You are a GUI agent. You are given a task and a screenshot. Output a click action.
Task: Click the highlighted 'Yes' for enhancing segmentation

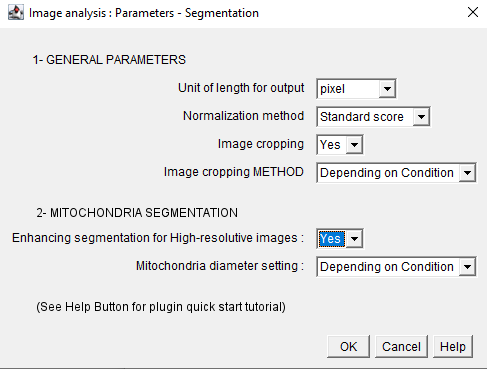(332, 239)
